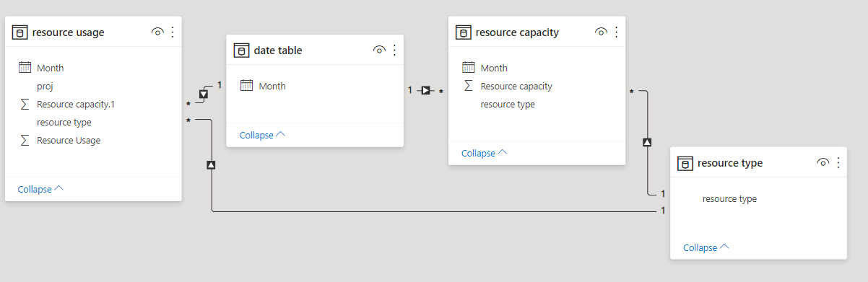Open more options for resource capacity table

[x=616, y=32]
